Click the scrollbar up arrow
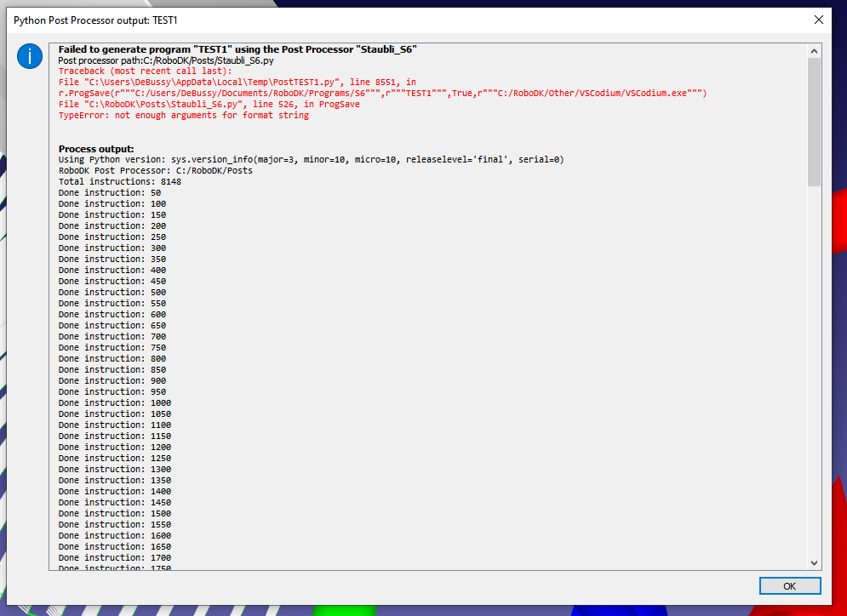Image resolution: width=847 pixels, height=616 pixels. pos(814,50)
